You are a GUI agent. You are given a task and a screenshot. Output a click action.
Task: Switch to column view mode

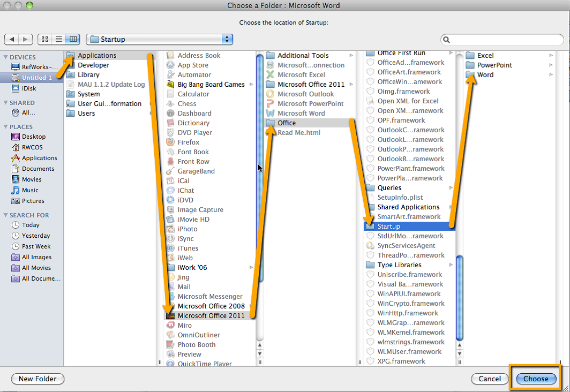[x=73, y=39]
